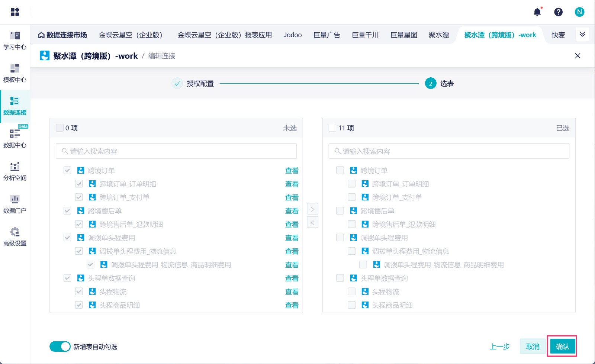Click 跨境订单 table icon in 未选 list
The width and height of the screenshot is (595, 364).
tap(81, 170)
